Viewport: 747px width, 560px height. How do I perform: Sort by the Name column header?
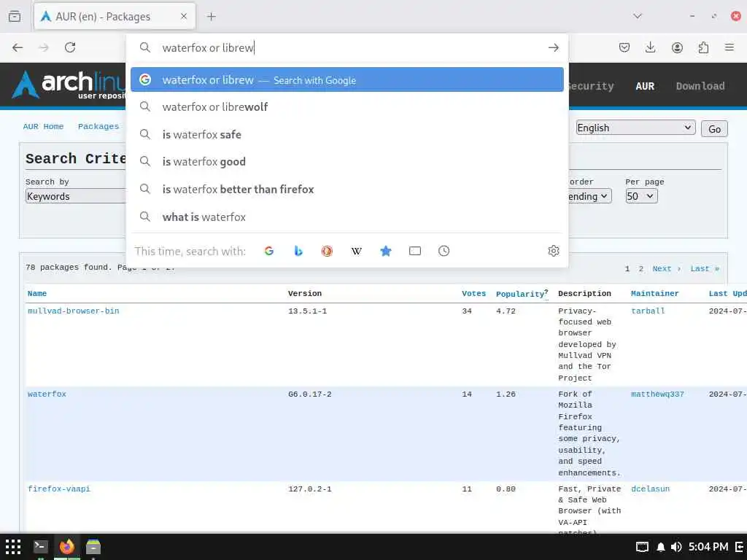click(37, 293)
